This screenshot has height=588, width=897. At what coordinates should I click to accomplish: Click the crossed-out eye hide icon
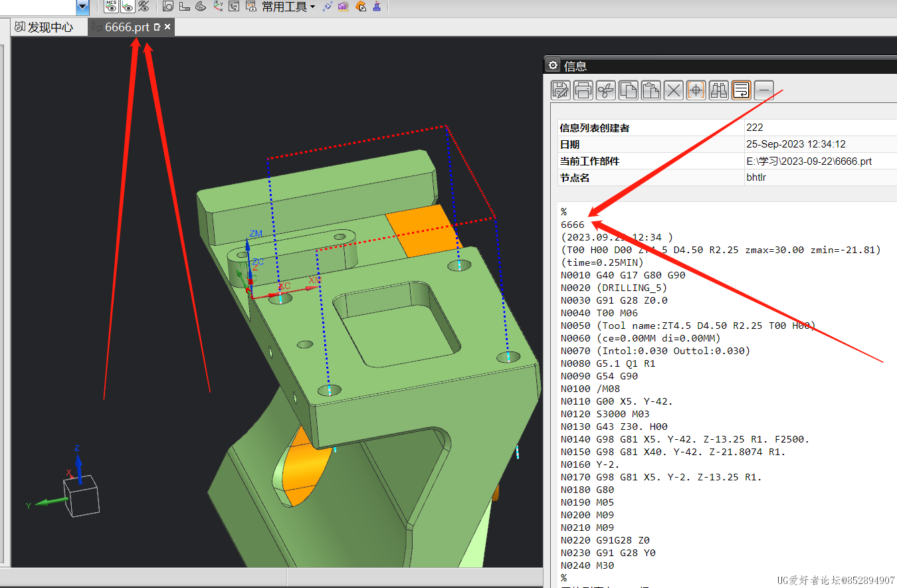point(143,7)
